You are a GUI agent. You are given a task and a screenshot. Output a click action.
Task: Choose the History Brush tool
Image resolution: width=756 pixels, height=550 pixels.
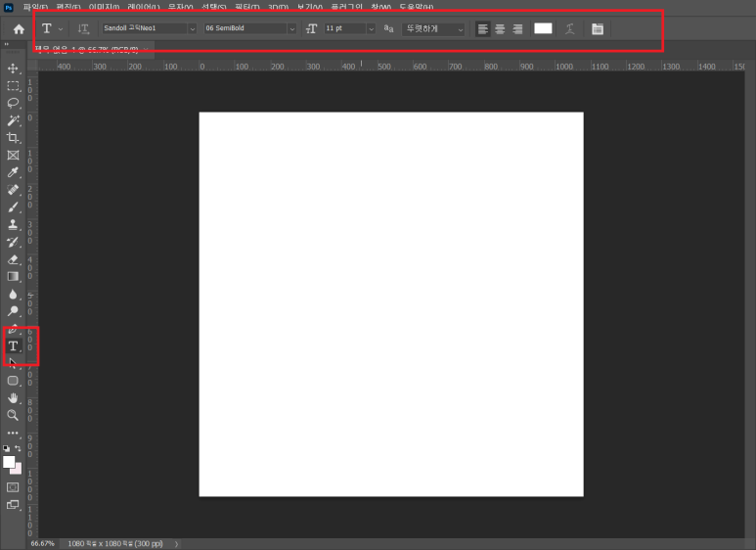click(x=13, y=242)
